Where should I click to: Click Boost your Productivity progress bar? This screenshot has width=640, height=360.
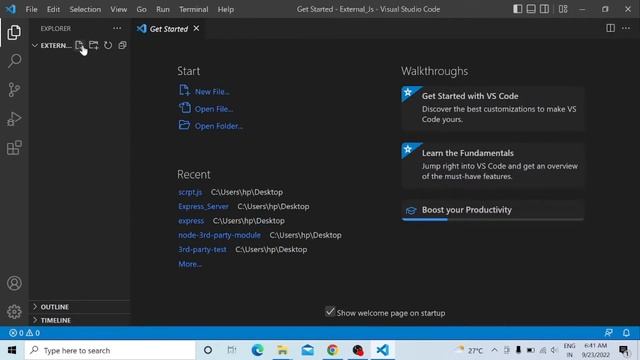coord(493,220)
